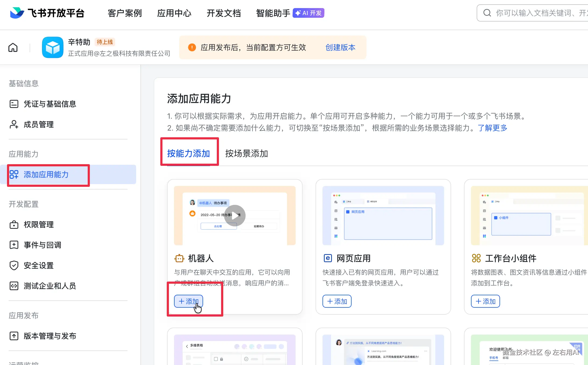Click 添加 button for 网页应用
Screen dimensions: 588x365
(x=337, y=301)
